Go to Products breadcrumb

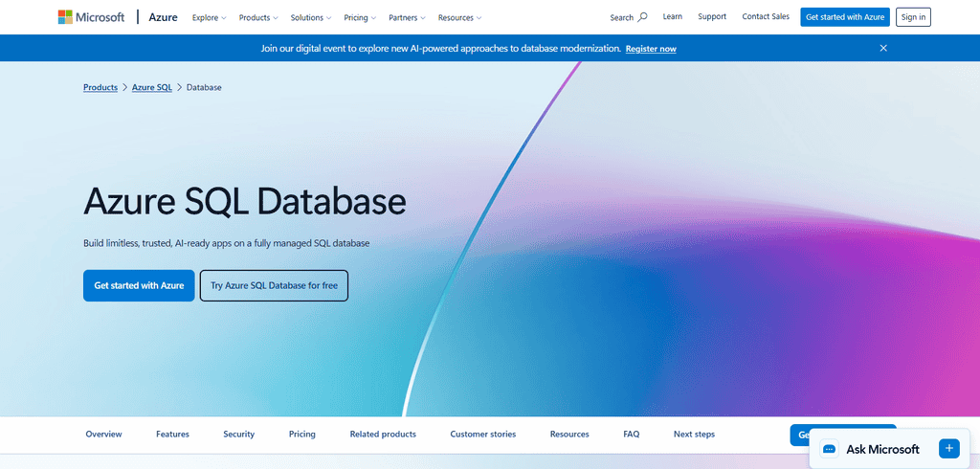[100, 87]
